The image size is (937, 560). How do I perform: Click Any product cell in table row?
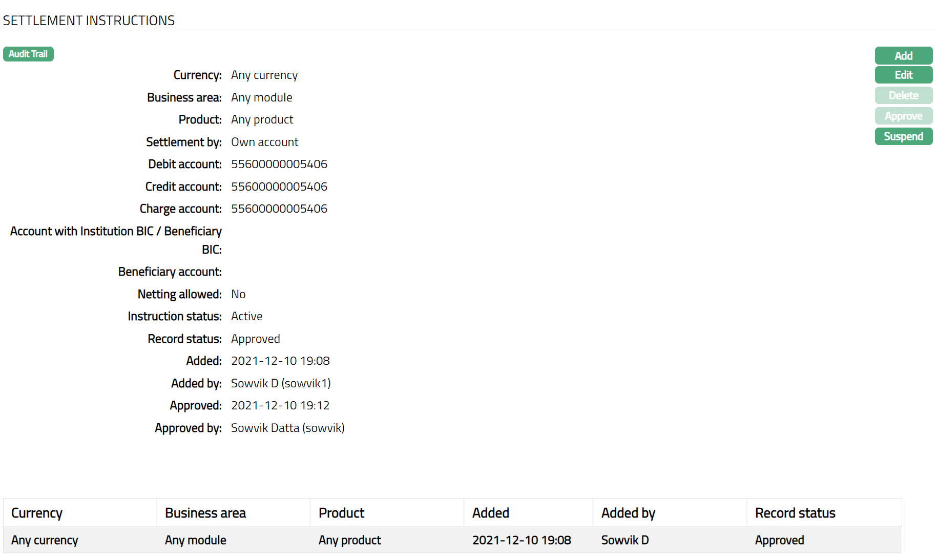[x=349, y=540]
